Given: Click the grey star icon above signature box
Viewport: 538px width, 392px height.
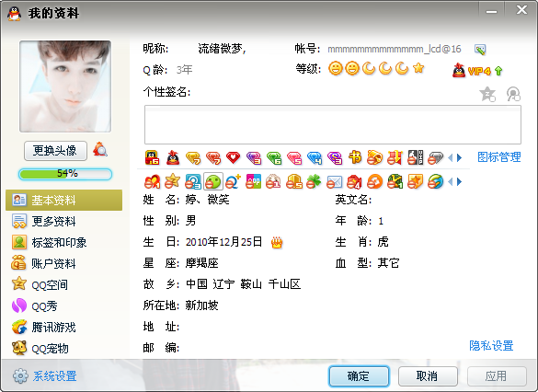Looking at the screenshot, I should (x=487, y=94).
